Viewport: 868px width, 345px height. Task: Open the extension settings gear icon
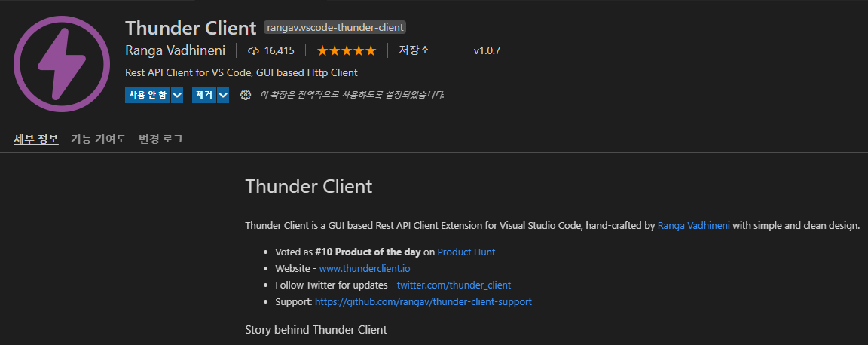click(x=245, y=95)
